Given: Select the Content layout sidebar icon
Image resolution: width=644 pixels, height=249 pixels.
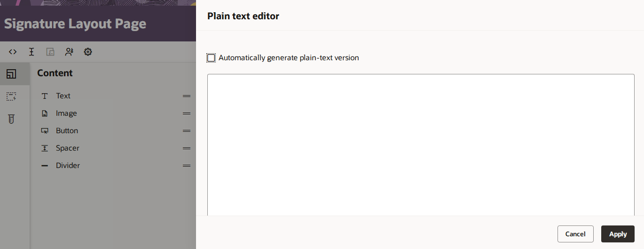Looking at the screenshot, I should click(11, 74).
